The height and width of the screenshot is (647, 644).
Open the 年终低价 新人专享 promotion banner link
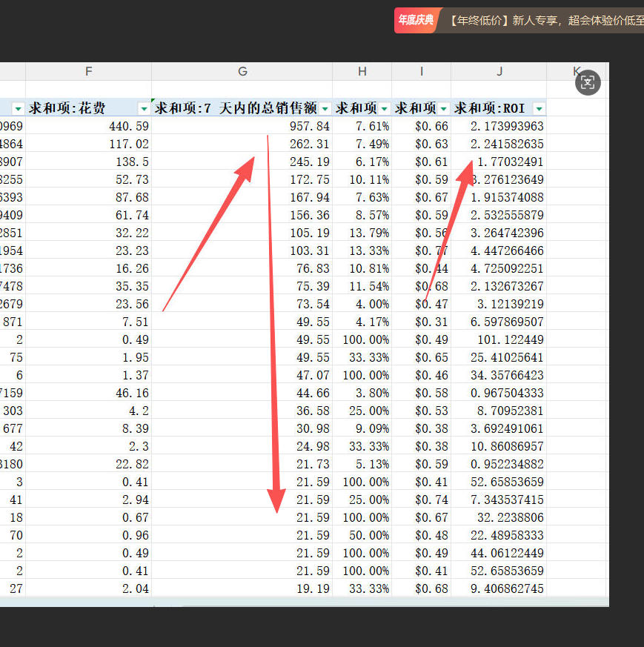coord(545,21)
